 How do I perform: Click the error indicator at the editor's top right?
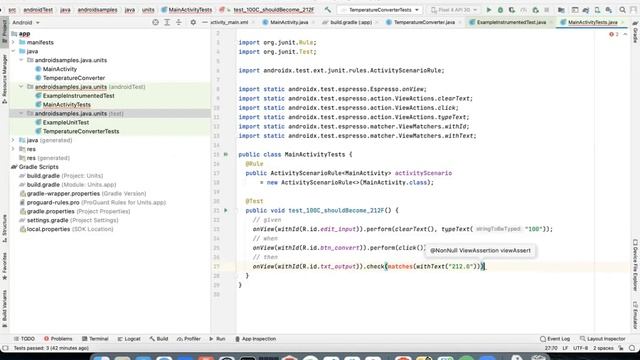(614, 34)
